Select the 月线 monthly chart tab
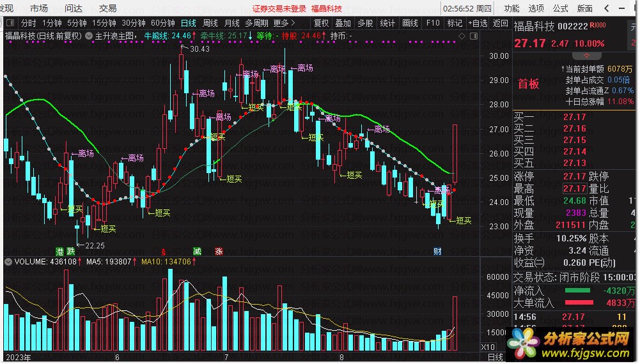Screen dimensions: 640x364 coord(232,23)
